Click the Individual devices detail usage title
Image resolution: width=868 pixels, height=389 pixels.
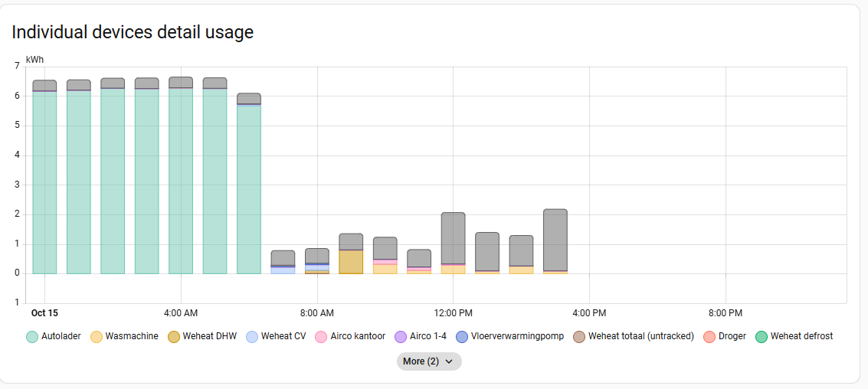pyautogui.click(x=133, y=32)
